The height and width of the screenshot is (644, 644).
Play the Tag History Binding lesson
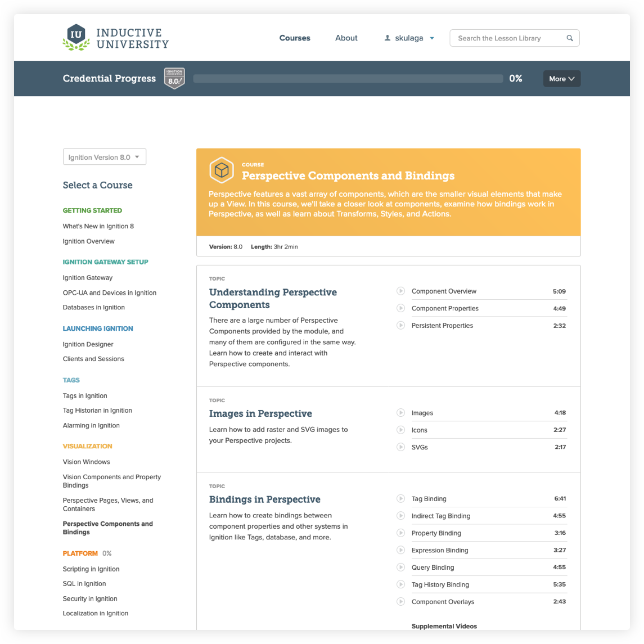point(400,584)
